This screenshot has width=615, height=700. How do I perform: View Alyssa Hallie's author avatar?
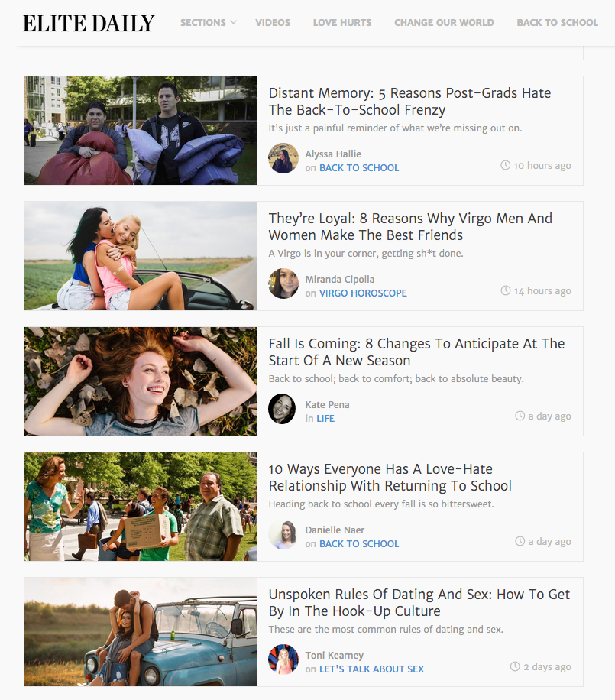click(283, 158)
